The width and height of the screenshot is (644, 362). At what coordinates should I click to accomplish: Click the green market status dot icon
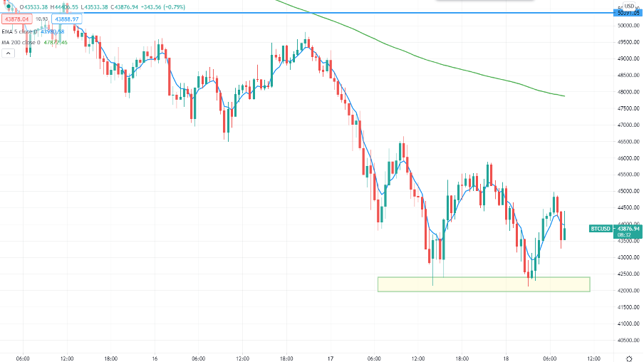(x=9, y=6)
